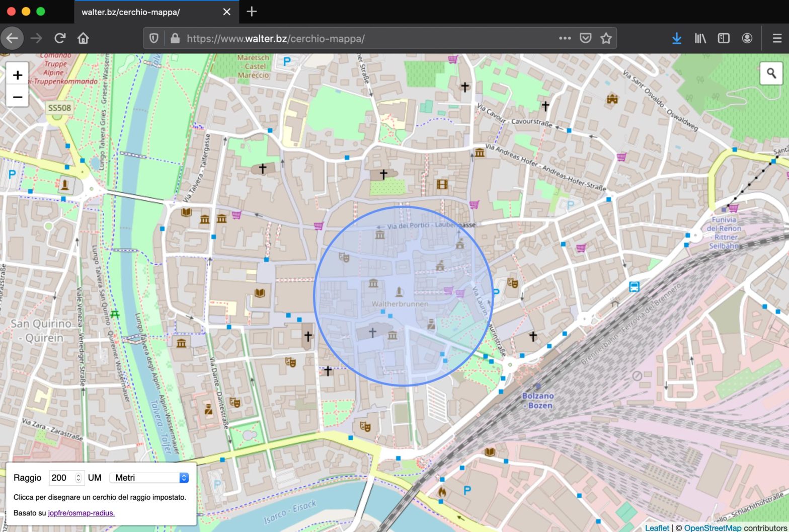This screenshot has height=532, width=789.
Task: Click the Funivia del Renon label
Action: (x=724, y=233)
